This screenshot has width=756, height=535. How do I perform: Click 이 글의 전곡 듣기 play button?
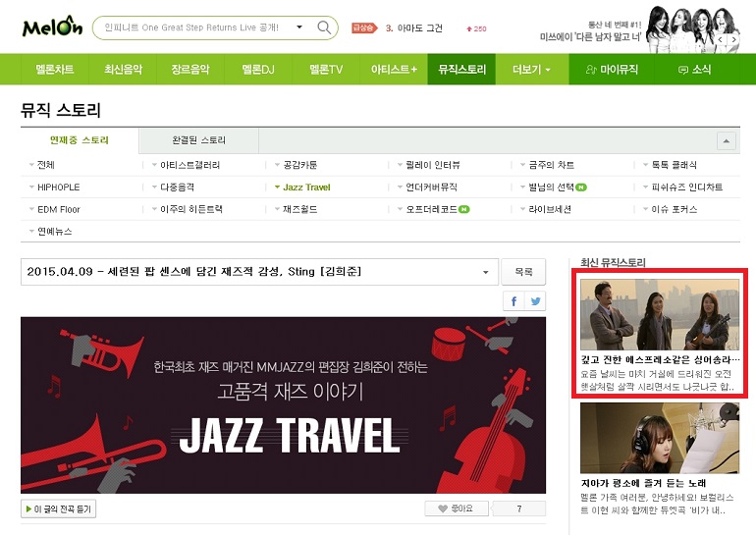(x=58, y=508)
